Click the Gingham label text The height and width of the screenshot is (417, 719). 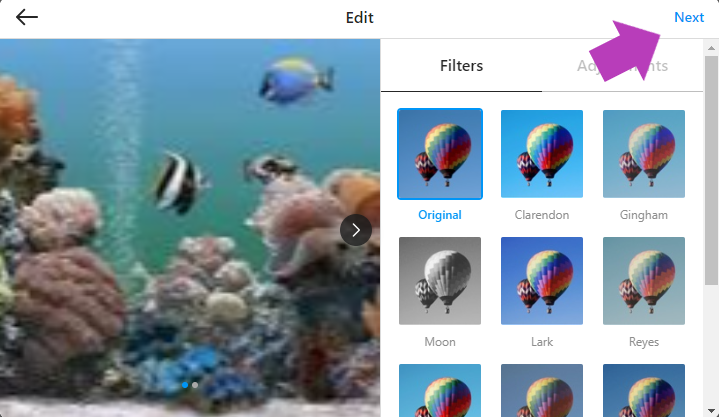[x=644, y=215]
